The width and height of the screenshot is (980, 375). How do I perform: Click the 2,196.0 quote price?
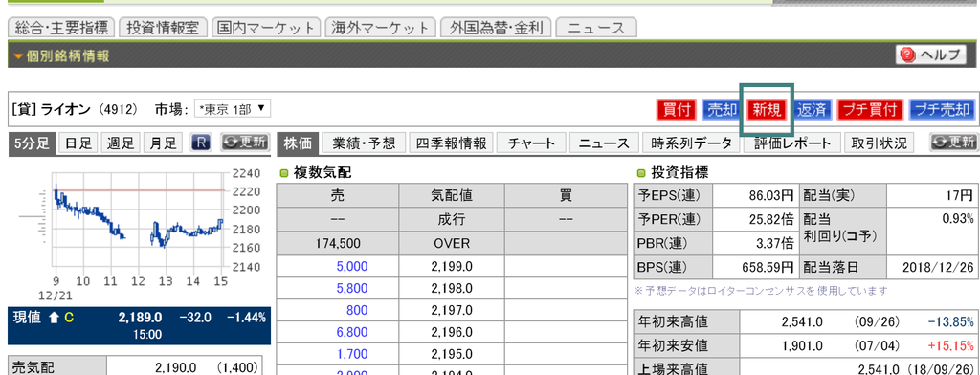[x=452, y=333]
